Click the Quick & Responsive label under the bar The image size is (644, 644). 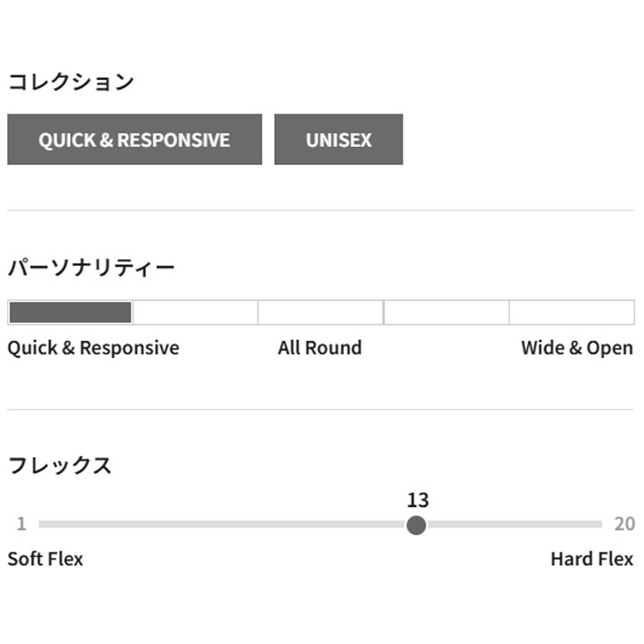[93, 348]
